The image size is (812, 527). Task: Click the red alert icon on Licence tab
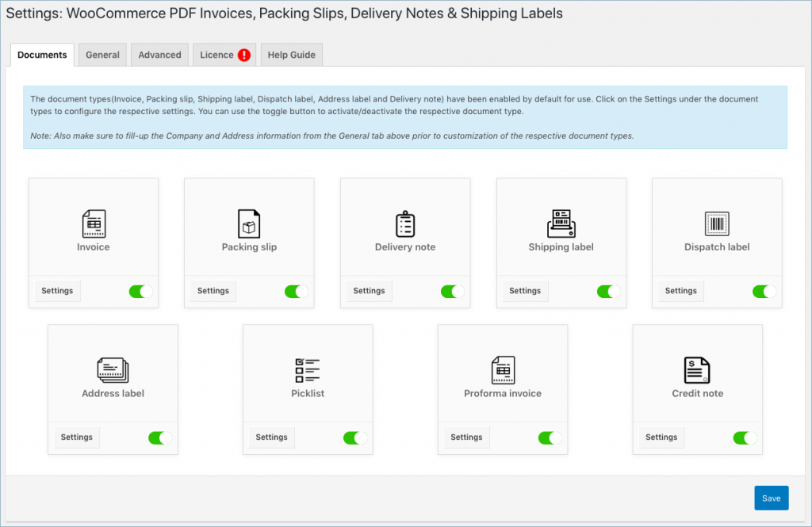244,55
